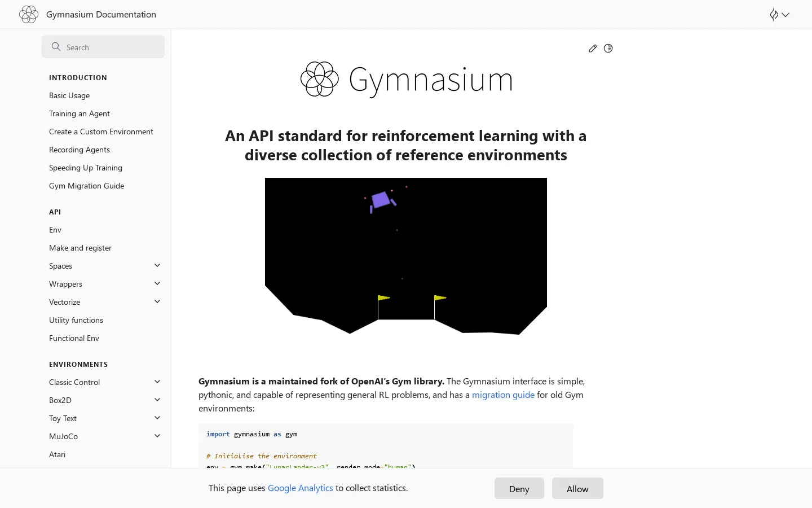Open the Utility functions page
This screenshot has width=812, height=508.
tap(76, 320)
